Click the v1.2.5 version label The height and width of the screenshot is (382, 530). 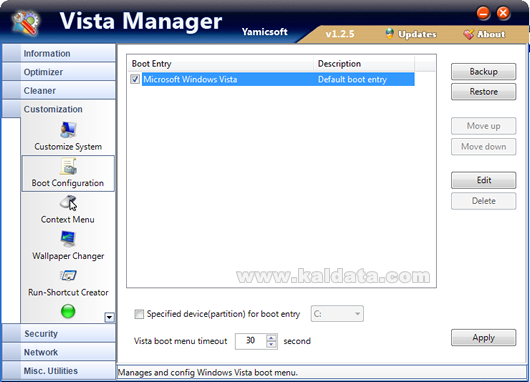pos(340,34)
